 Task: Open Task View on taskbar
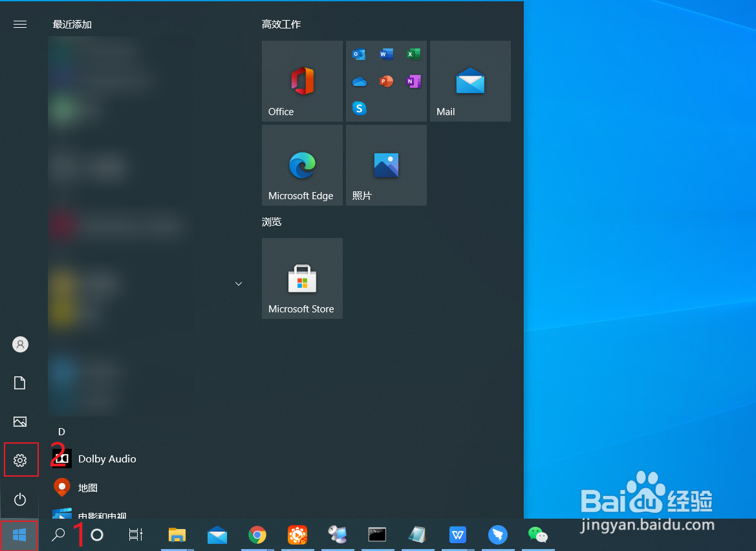click(136, 535)
